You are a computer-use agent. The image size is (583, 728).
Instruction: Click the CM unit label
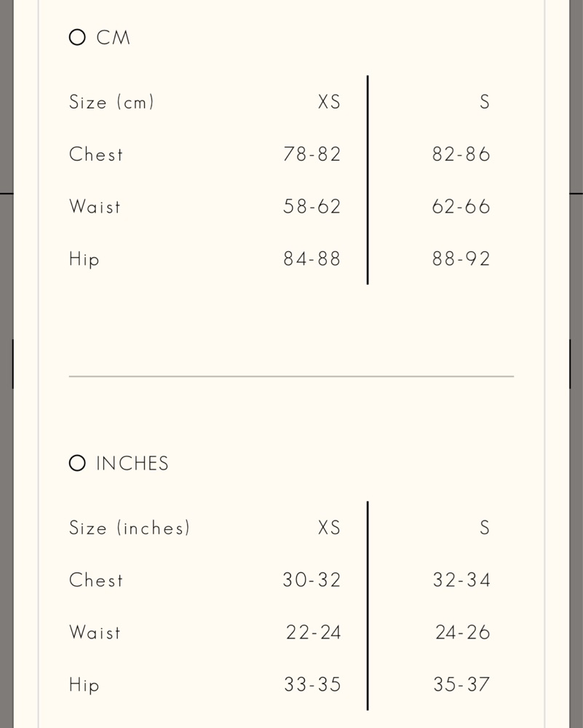pos(114,38)
